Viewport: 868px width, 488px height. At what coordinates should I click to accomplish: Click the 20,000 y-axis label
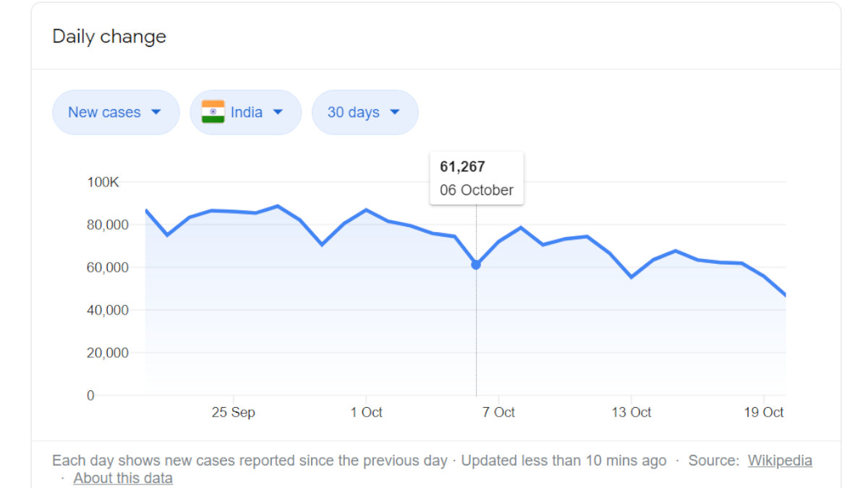[x=107, y=353]
